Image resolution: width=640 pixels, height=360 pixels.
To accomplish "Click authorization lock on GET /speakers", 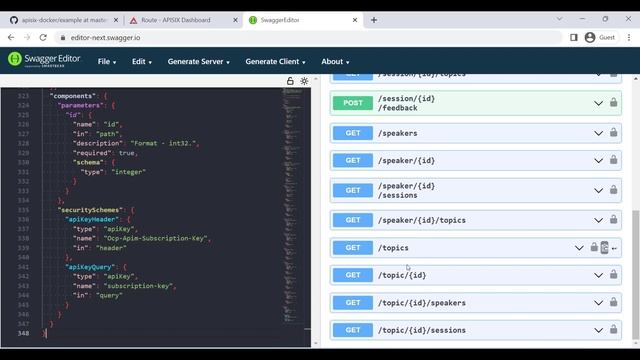I will point(613,133).
